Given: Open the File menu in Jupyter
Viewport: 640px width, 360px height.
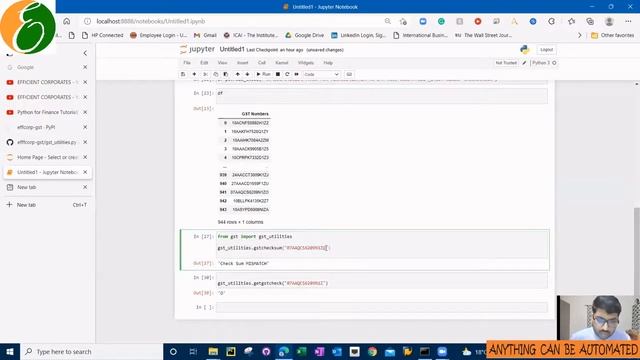Looking at the screenshot, I should 187,63.
